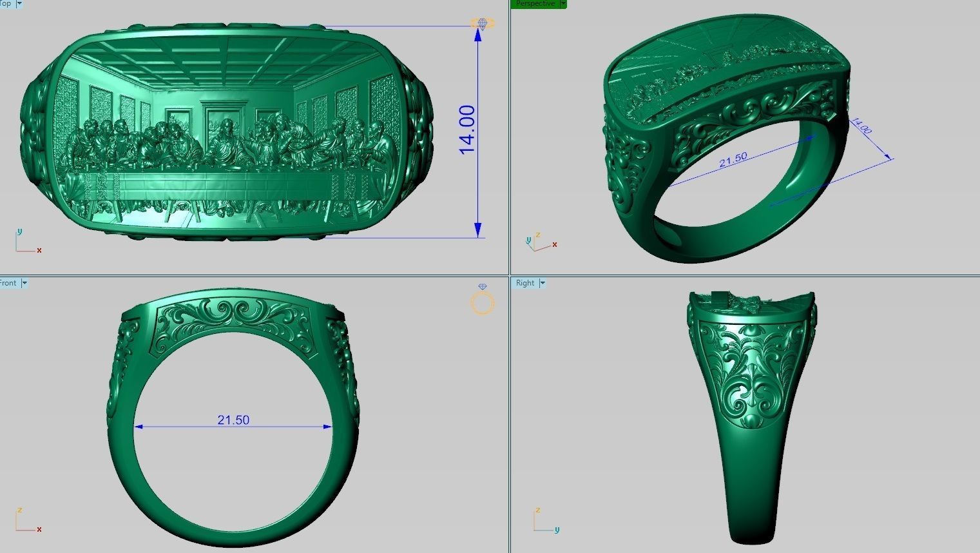Open the Right viewport dropdown arrow
980x553 pixels.
pyautogui.click(x=543, y=283)
